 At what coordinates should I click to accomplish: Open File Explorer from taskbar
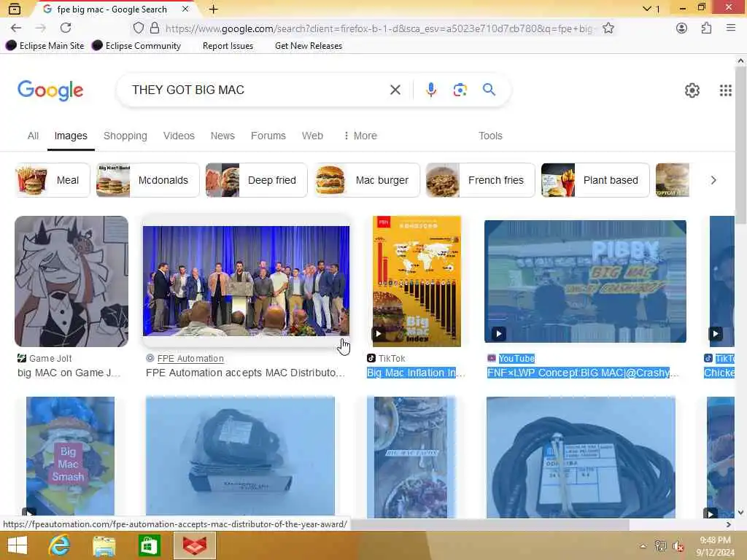tap(104, 545)
